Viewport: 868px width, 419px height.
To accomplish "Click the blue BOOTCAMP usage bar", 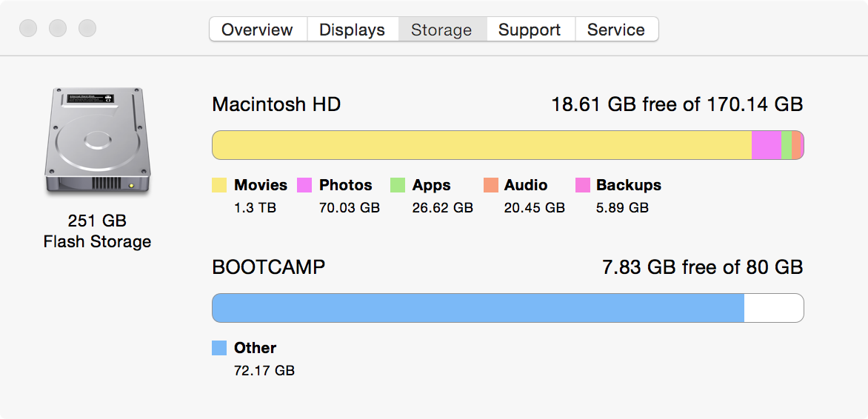I will [478, 308].
